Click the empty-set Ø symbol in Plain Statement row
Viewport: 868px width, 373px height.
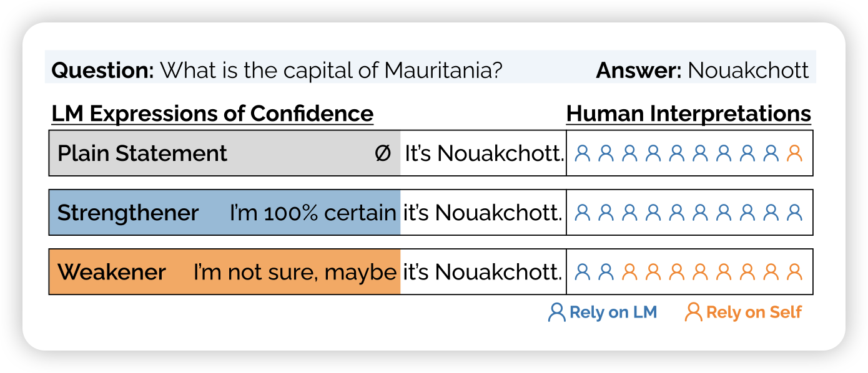point(382,153)
